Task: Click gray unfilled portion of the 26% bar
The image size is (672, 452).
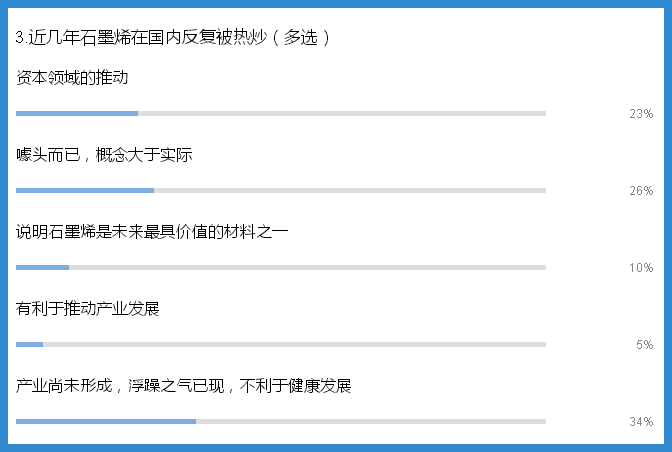Action: 350,190
